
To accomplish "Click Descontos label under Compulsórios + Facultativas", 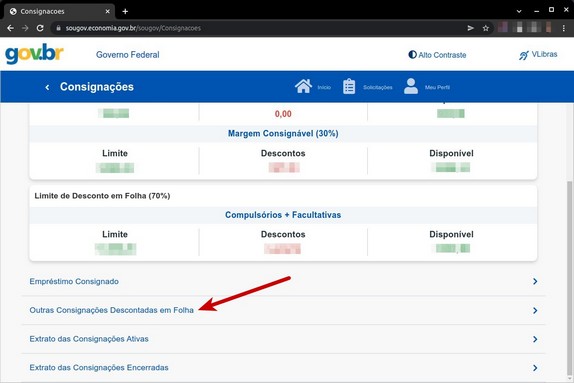I will 283,234.
